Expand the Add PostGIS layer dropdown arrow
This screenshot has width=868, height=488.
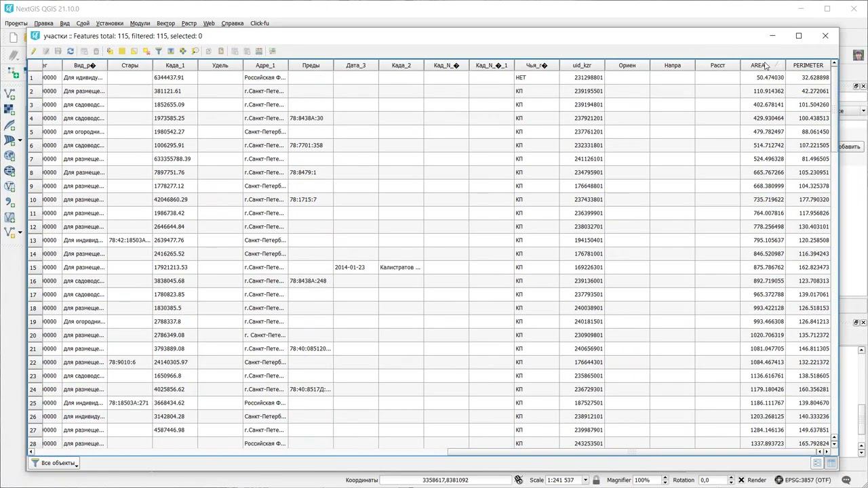click(20, 141)
